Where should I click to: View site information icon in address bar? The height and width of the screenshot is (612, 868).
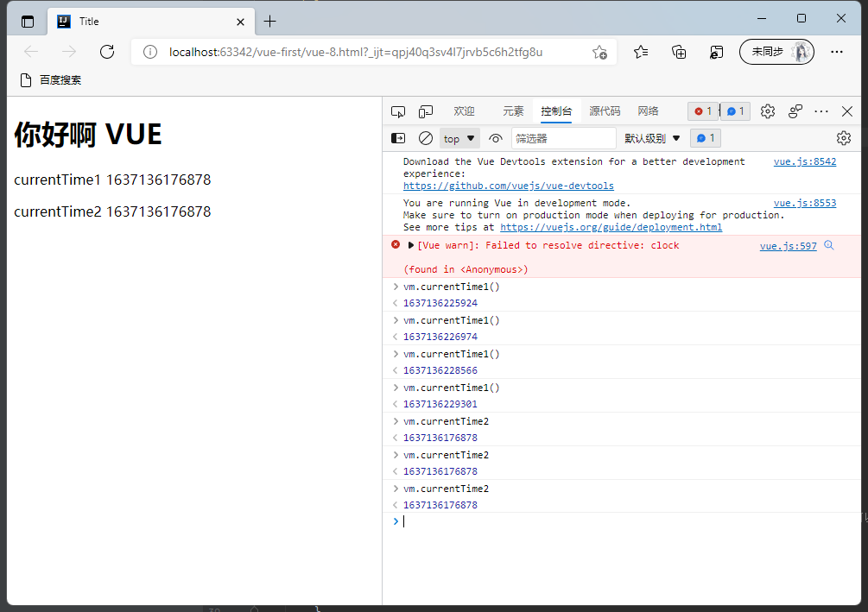[150, 52]
